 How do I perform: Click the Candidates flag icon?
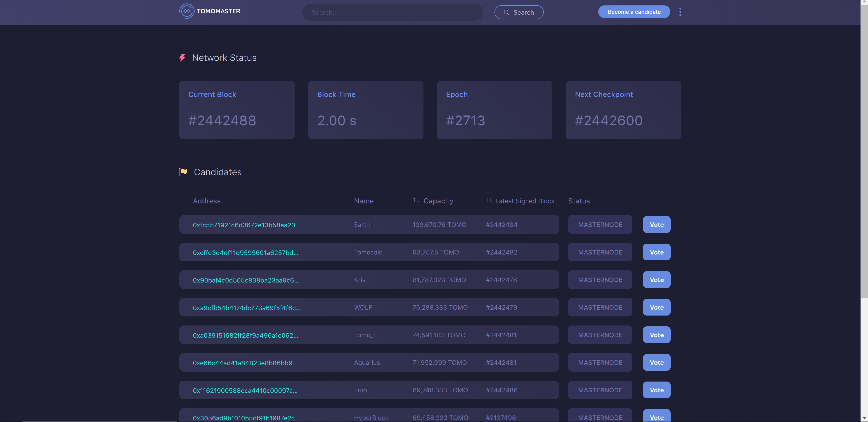[x=183, y=172]
